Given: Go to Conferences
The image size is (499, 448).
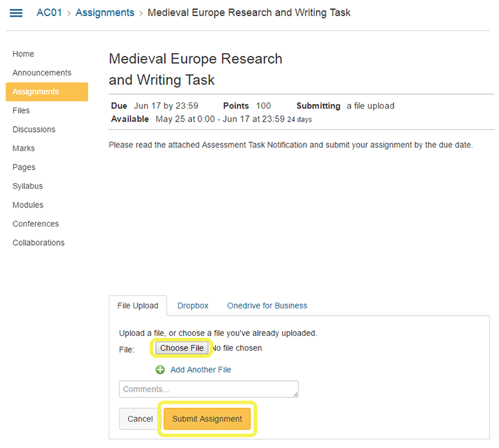Looking at the screenshot, I should click(x=36, y=224).
